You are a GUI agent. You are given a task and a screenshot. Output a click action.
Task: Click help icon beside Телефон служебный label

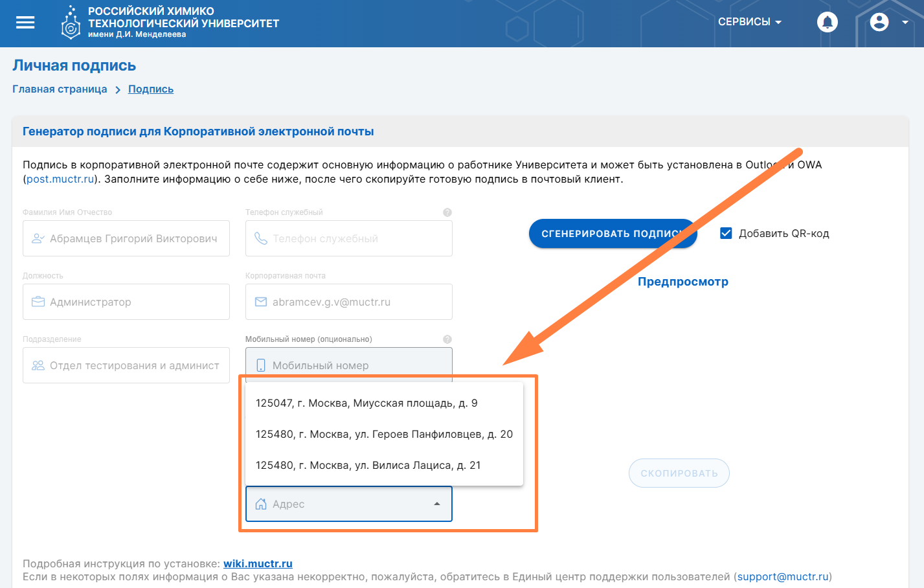point(447,212)
